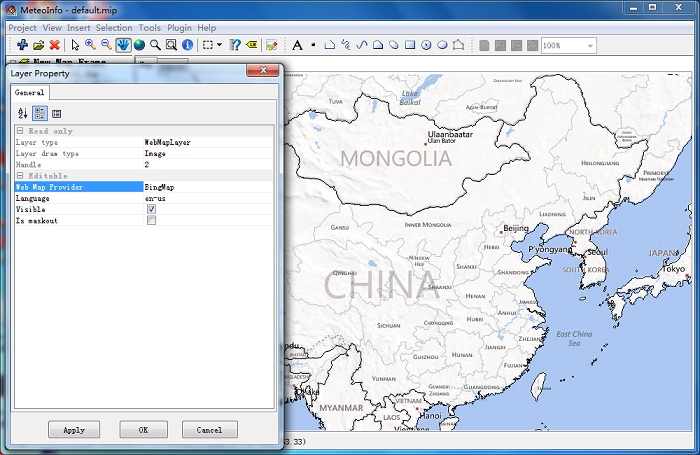Collapse the Editable category
This screenshot has height=455, width=700.
pyautogui.click(x=20, y=175)
